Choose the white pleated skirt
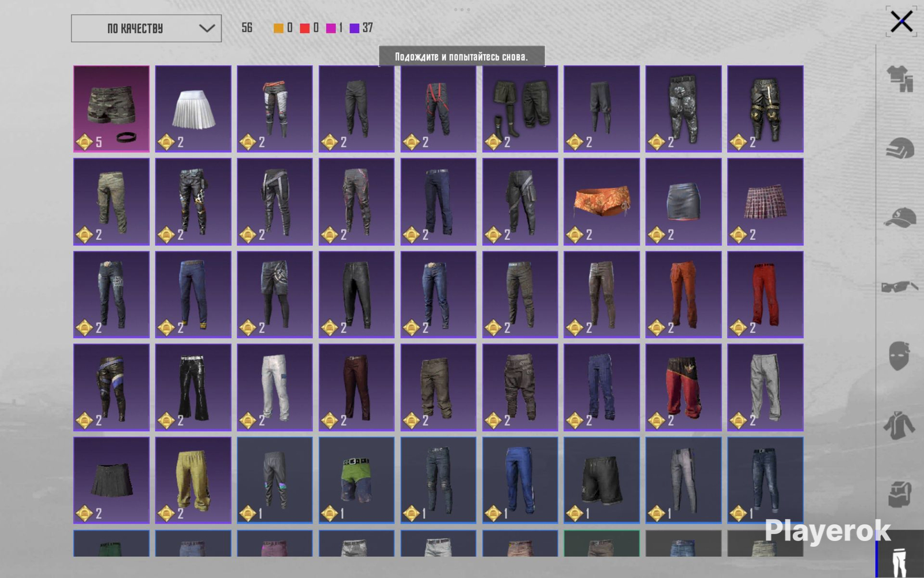Viewport: 924px width, 578px height. [193, 109]
